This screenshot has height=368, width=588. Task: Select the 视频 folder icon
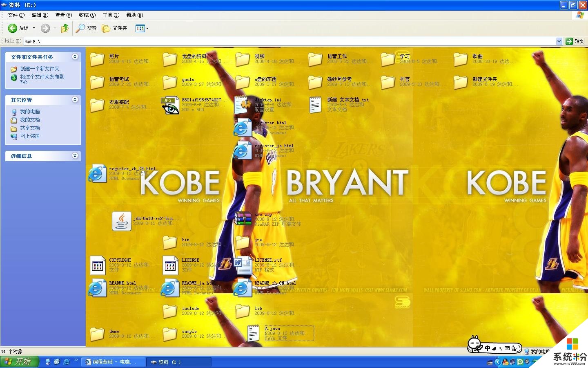[243, 59]
